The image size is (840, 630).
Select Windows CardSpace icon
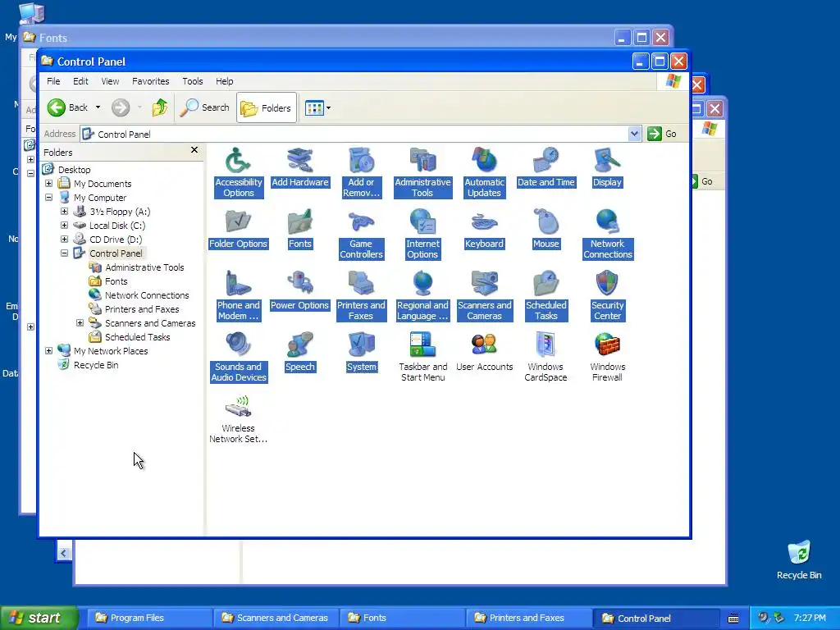(x=546, y=358)
